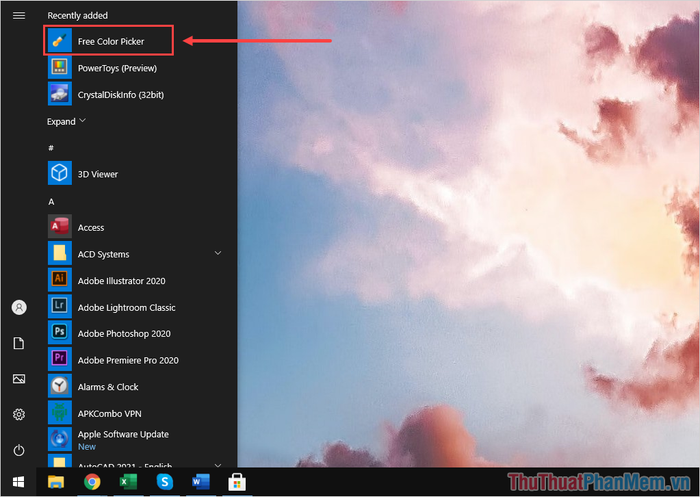
Task: Click the Alarms & Clock label
Action: pyautogui.click(x=108, y=387)
